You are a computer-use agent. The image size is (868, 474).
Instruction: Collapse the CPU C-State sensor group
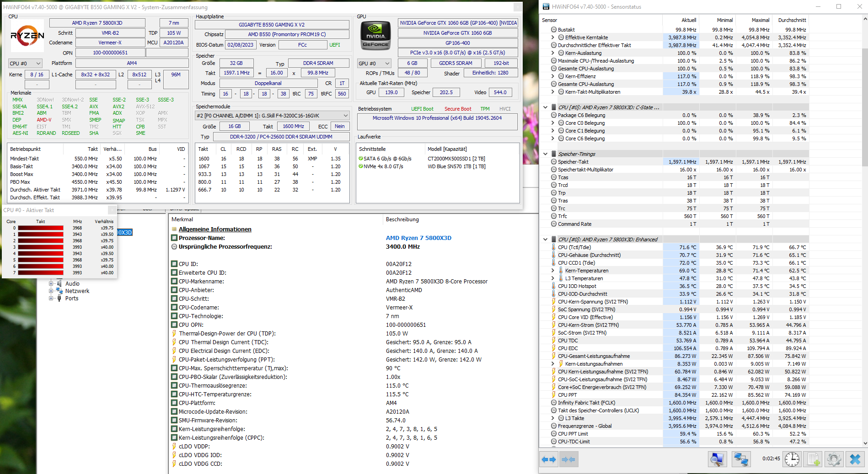click(546, 107)
